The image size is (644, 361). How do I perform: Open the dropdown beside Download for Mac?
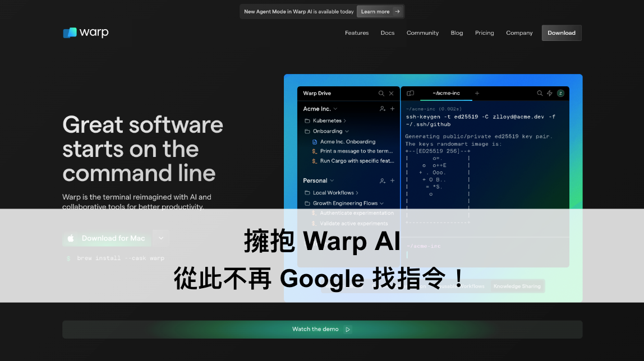[161, 238]
